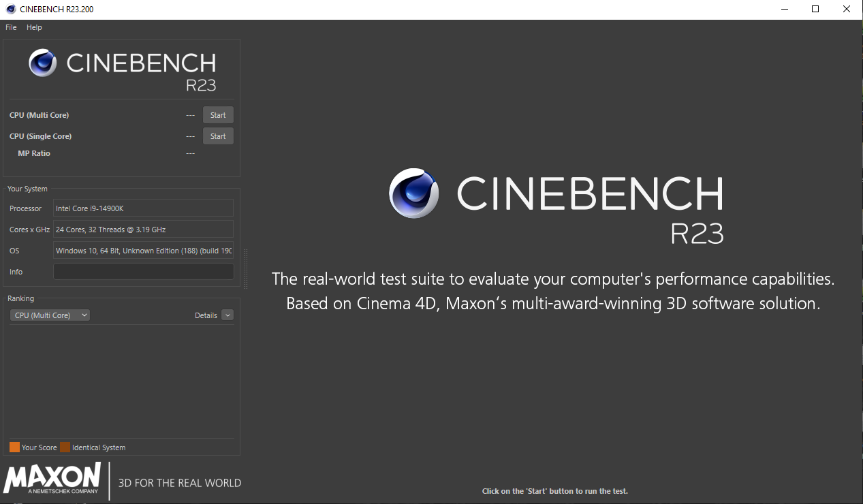Minimize the Cinebench window
This screenshot has height=504, width=863.
click(784, 9)
